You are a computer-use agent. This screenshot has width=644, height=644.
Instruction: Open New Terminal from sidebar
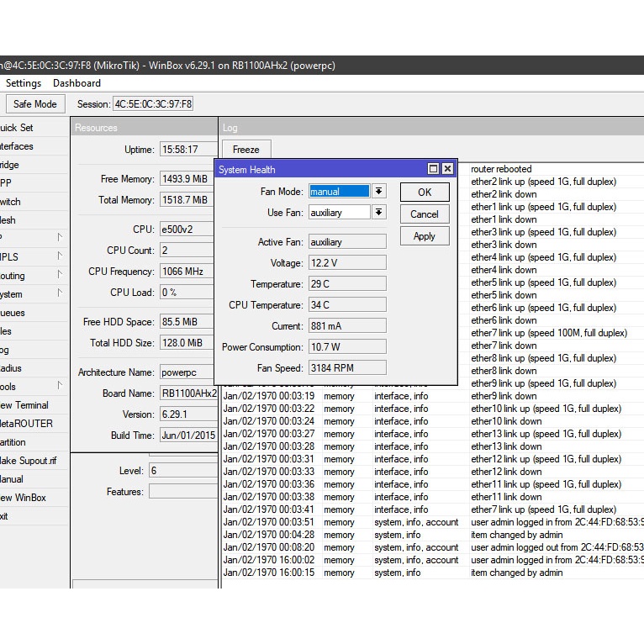[x=24, y=405]
